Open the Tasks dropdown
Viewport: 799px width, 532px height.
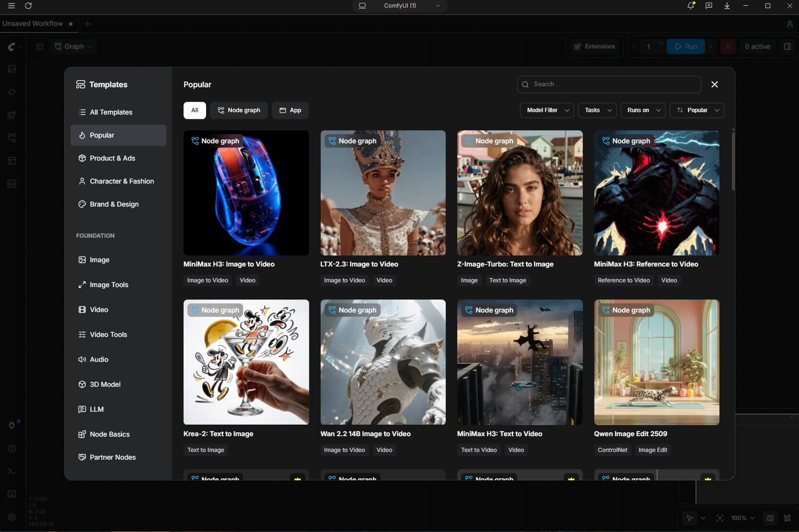coord(597,110)
